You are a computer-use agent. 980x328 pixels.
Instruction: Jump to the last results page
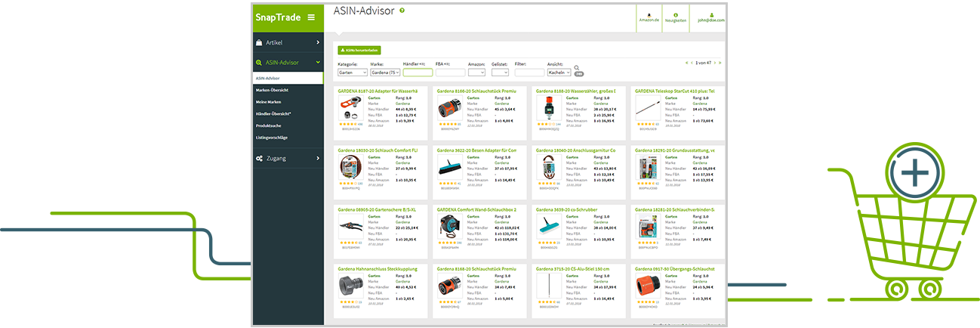[722, 63]
